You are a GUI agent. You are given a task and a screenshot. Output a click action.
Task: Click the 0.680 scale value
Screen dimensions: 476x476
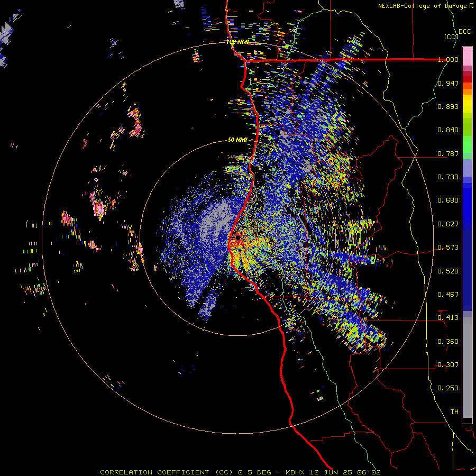(448, 200)
